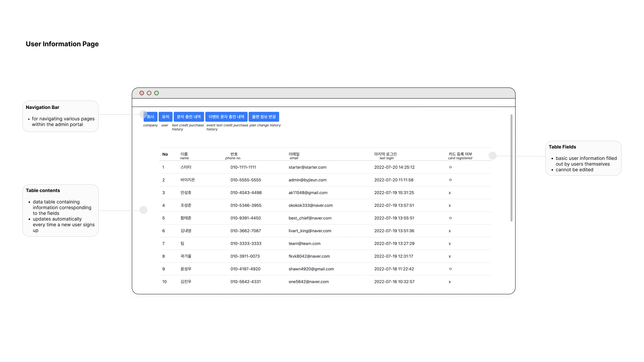The image size is (644, 362).
Task: Click the card registered circle in row 9
Action: pyautogui.click(x=450, y=269)
